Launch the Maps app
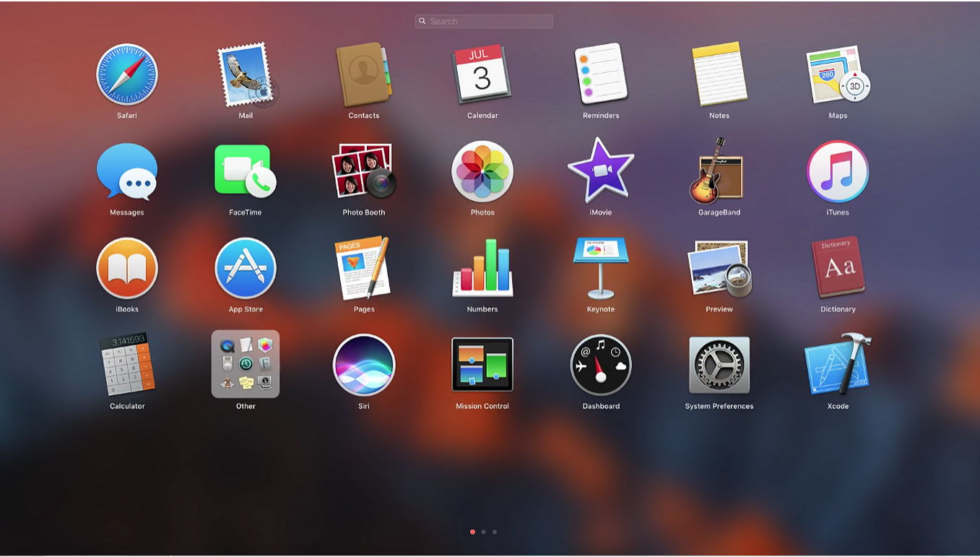The image size is (980, 557). coord(838,75)
